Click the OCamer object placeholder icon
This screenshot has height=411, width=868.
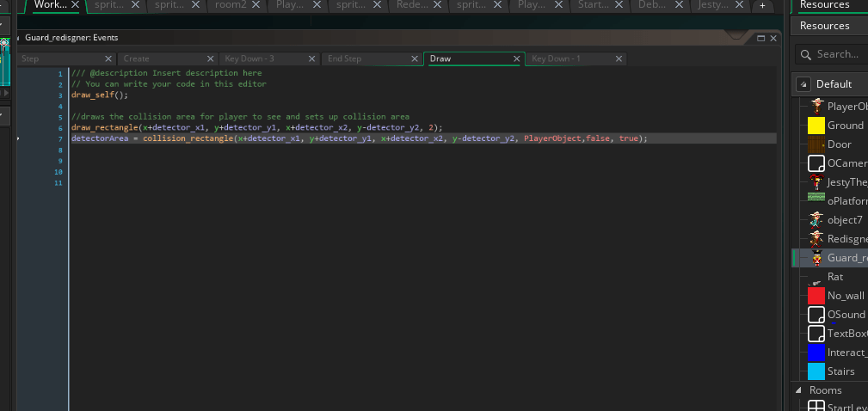click(816, 163)
